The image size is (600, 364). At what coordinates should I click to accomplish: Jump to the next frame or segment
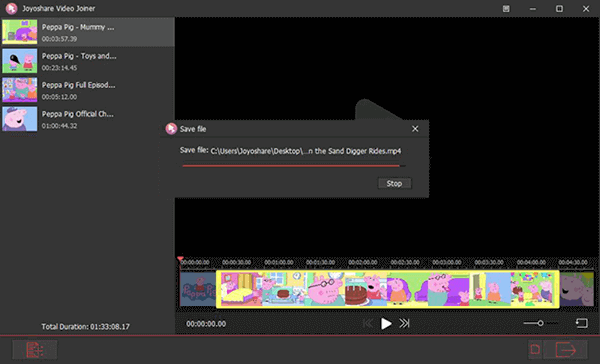coord(404,323)
